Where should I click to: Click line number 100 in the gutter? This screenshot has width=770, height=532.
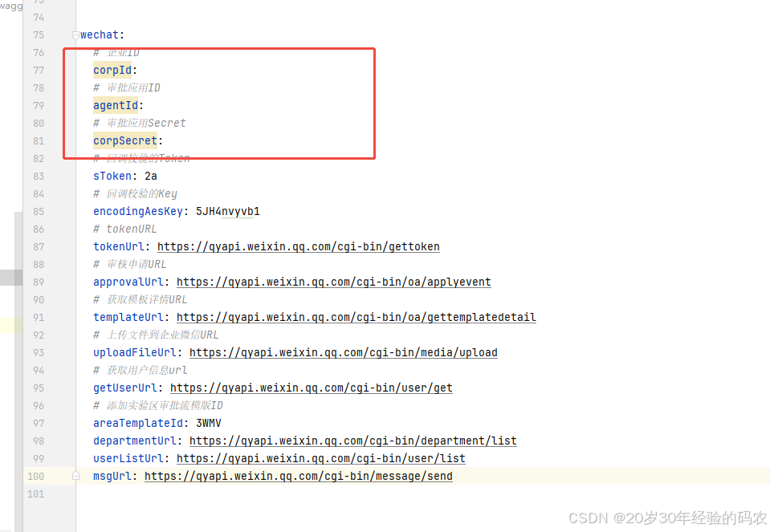36,477
